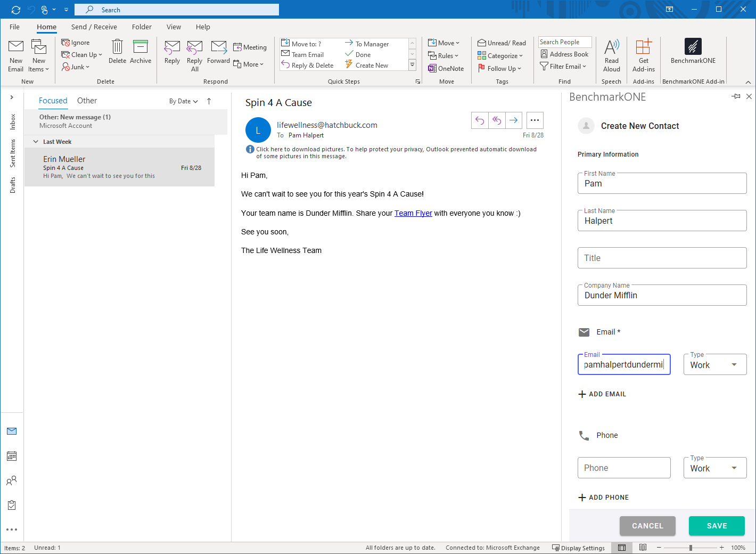Image resolution: width=756 pixels, height=554 pixels.
Task: Open the Filter Email dropdown
Action: 563,67
